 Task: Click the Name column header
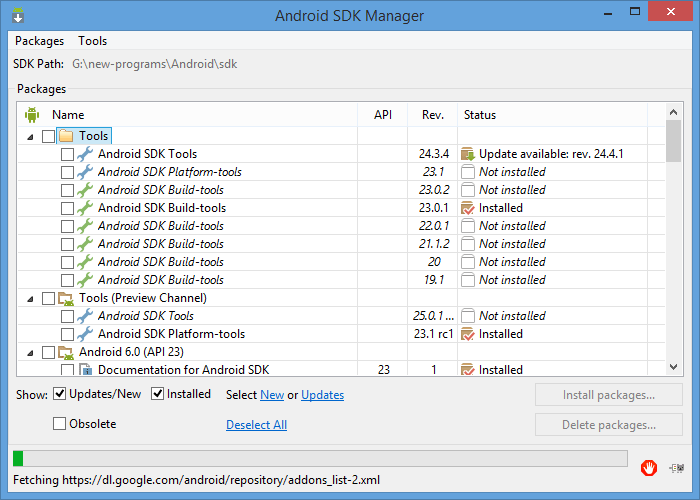tap(188, 115)
